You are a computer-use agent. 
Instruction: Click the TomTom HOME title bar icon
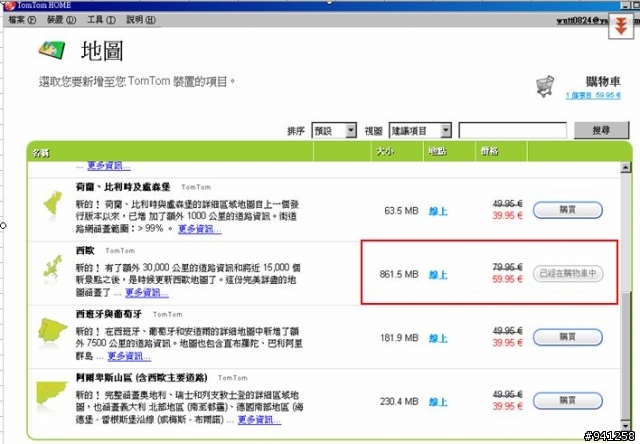click(x=10, y=5)
